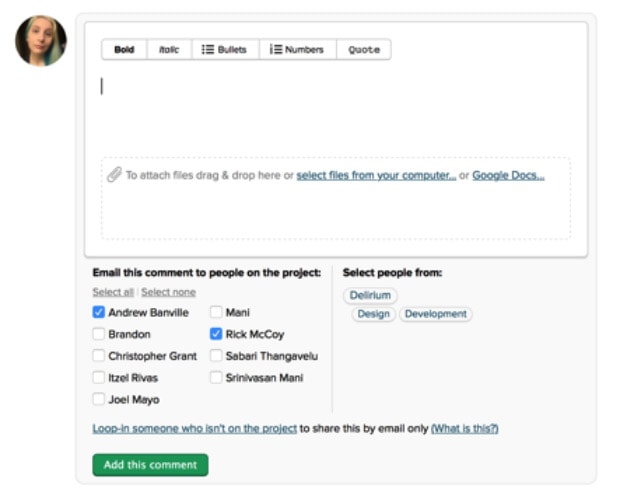The width and height of the screenshot is (620, 496).
Task: Apply Quote formatting
Action: pyautogui.click(x=364, y=50)
